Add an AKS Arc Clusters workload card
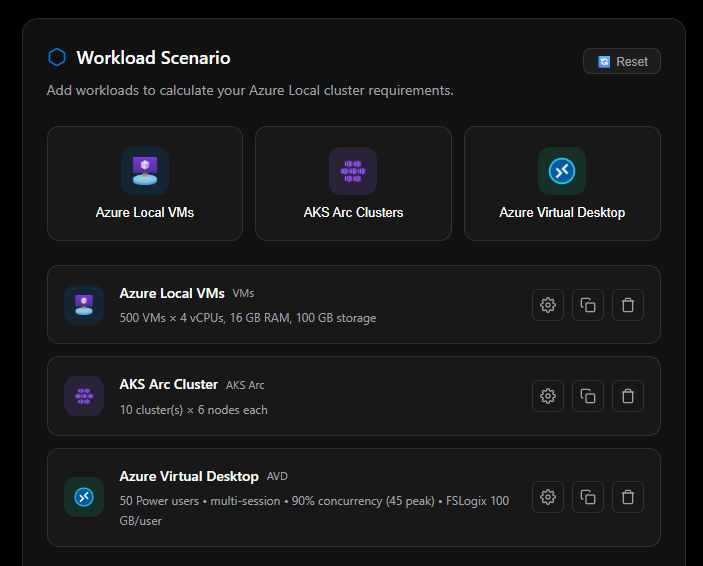The width and height of the screenshot is (703, 566). [x=353, y=183]
